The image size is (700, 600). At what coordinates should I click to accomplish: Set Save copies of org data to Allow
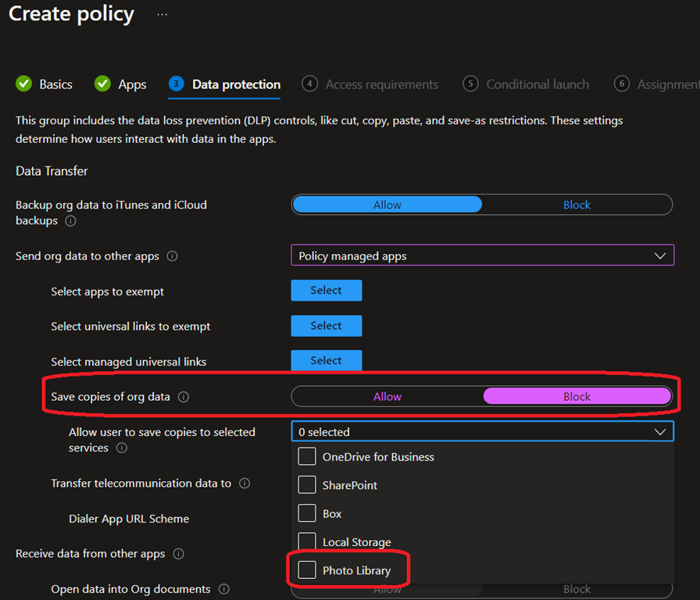(x=387, y=397)
